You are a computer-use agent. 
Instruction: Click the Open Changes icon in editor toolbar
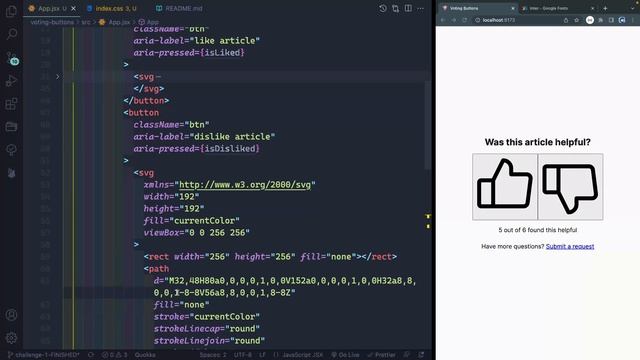[x=396, y=8]
